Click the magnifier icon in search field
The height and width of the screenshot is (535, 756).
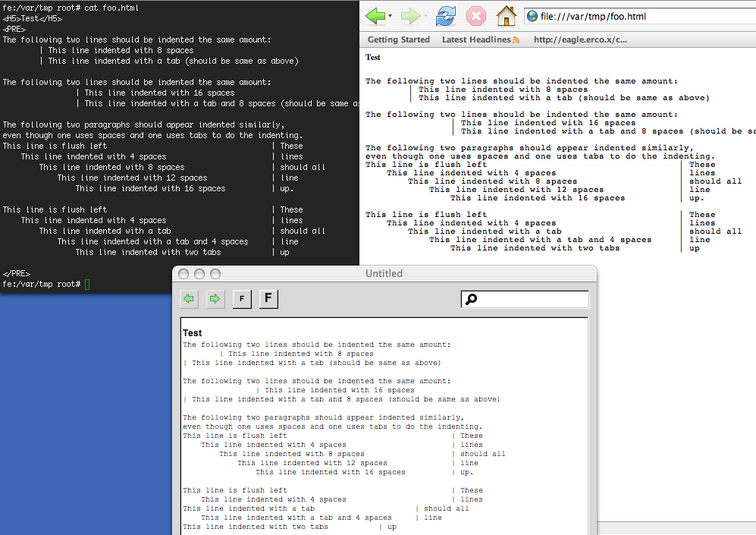pos(471,300)
